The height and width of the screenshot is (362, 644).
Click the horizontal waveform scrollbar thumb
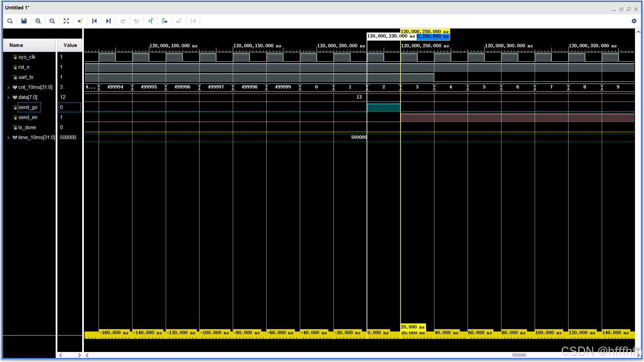coord(519,355)
